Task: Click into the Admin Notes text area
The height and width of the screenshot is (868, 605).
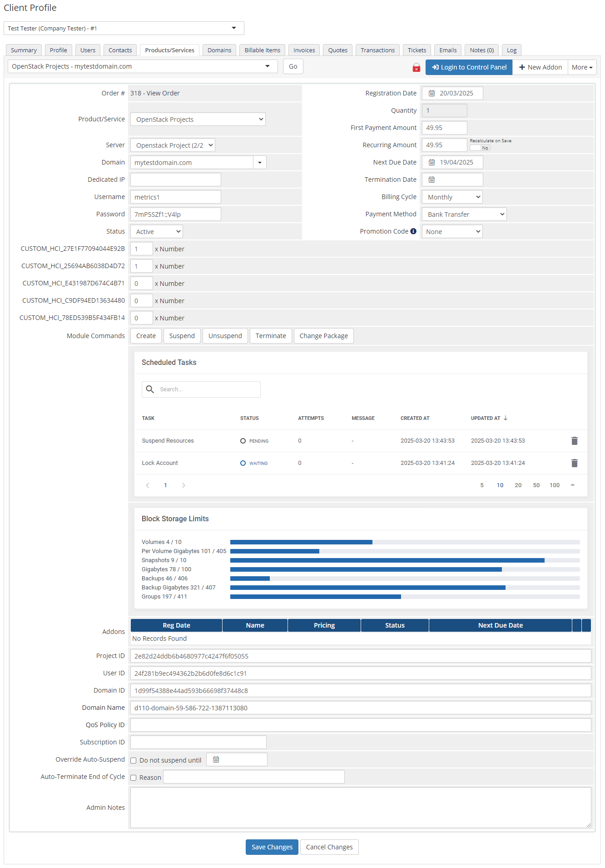Action: click(360, 808)
